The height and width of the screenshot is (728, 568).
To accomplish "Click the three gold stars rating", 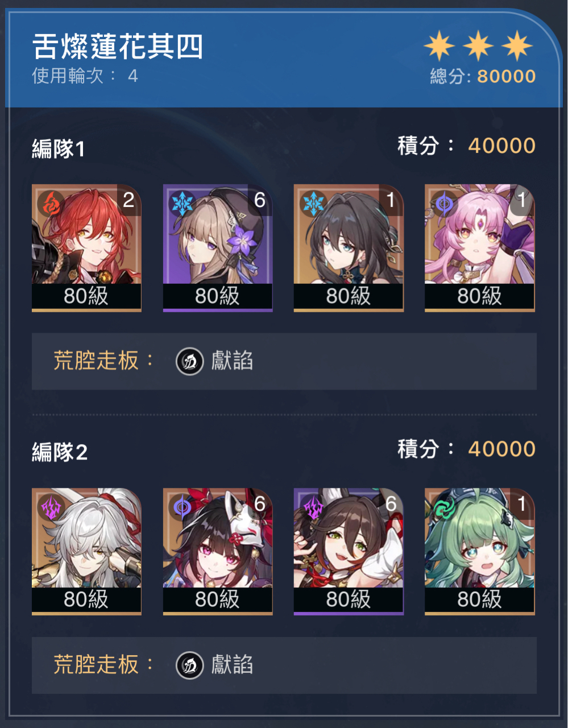I will pos(478,46).
